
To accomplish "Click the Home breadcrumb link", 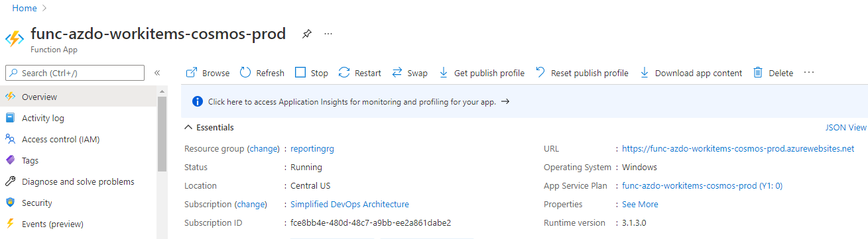I will 25,8.
